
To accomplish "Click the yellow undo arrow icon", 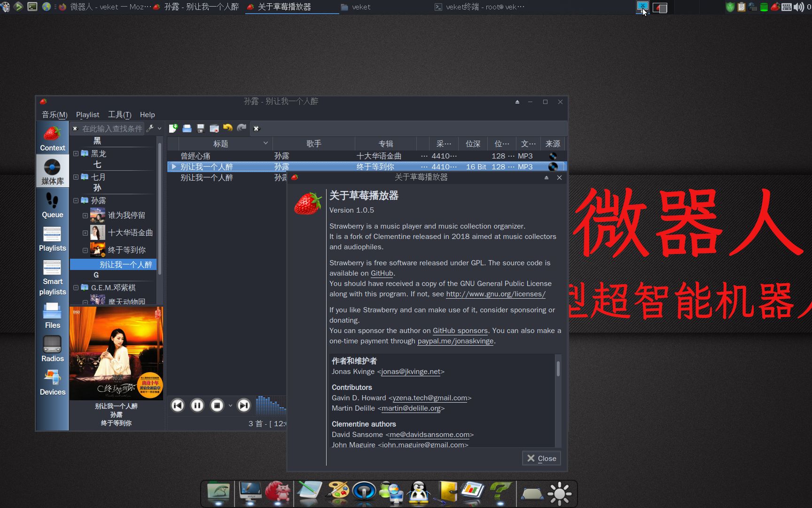I will coord(228,128).
